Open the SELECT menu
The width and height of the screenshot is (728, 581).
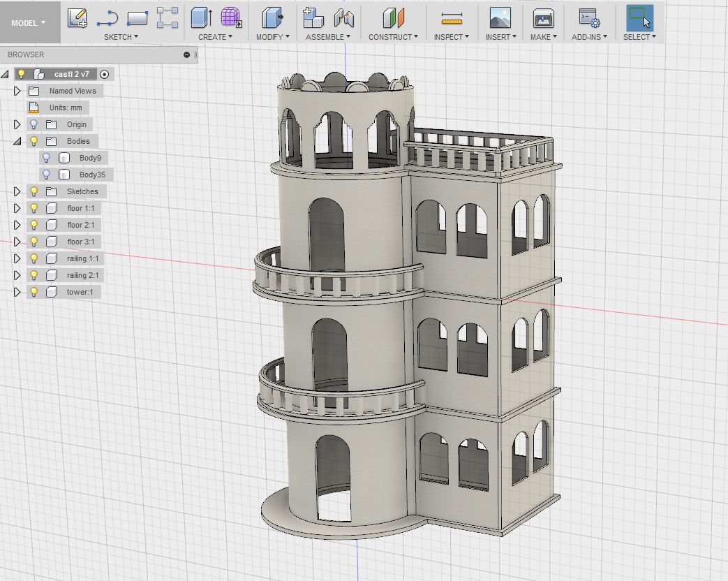tap(639, 37)
